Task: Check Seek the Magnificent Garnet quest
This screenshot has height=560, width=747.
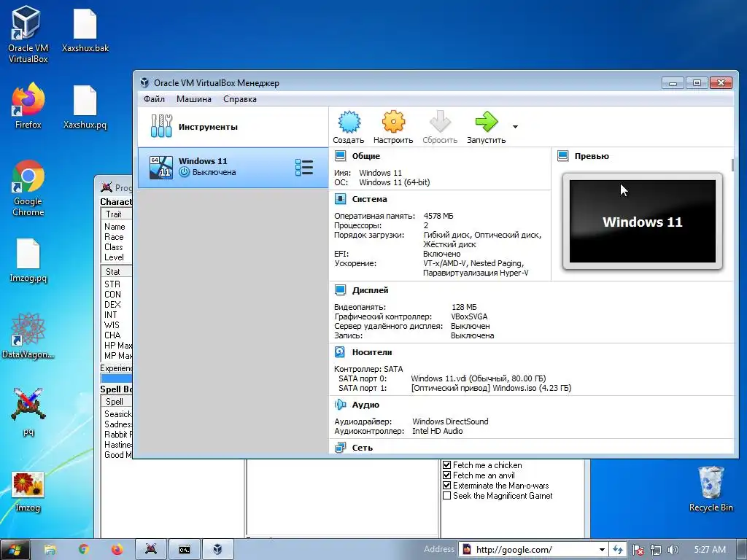Action: [447, 496]
